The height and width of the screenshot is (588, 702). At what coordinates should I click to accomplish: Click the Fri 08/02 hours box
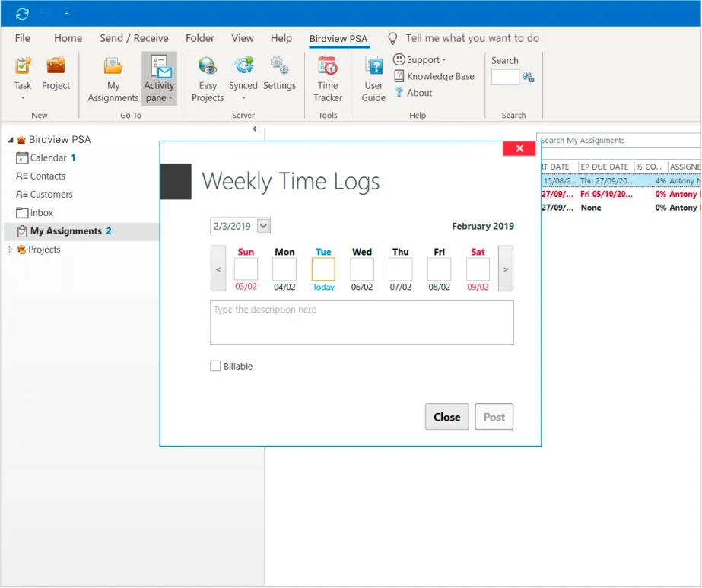tap(439, 269)
